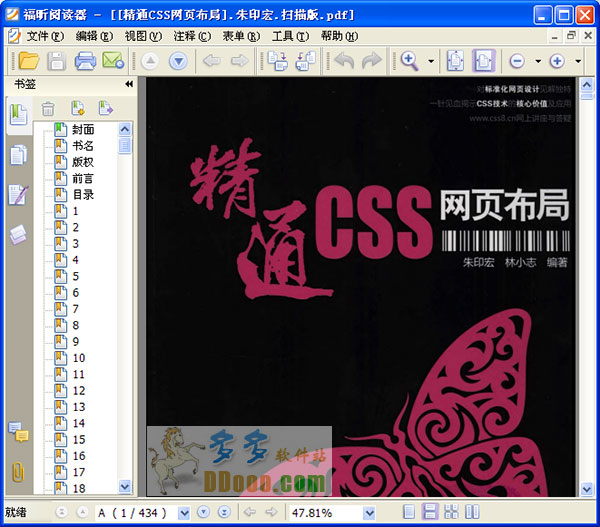Open a file with the folder icon
The image size is (600, 527).
pos(29,61)
